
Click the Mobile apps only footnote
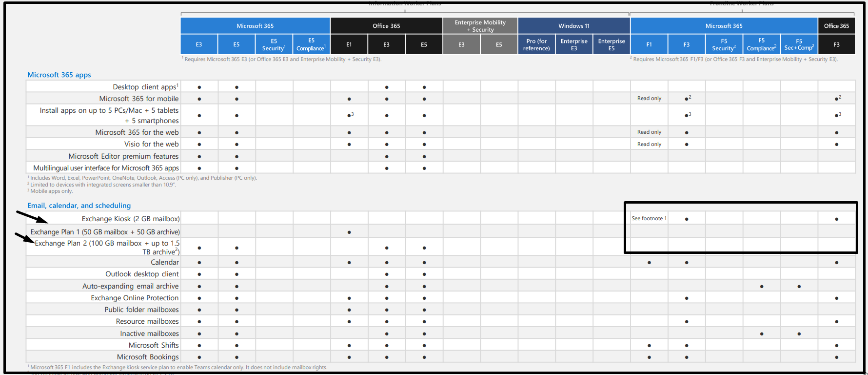(x=50, y=191)
